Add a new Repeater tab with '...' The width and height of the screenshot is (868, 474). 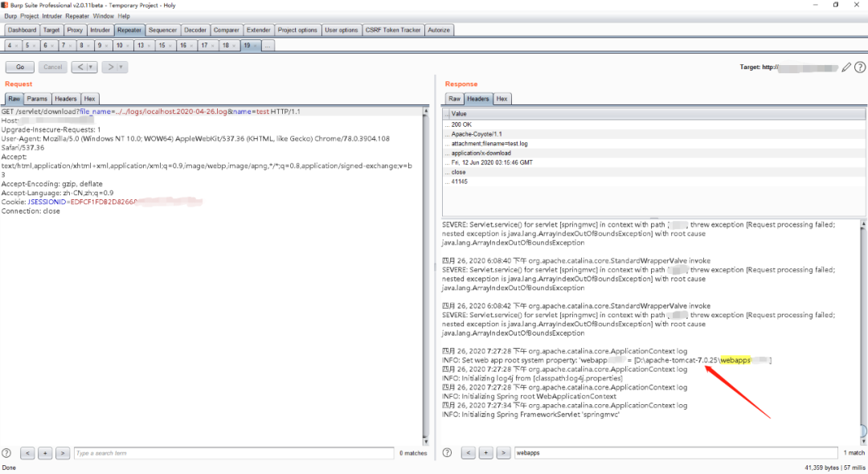[268, 46]
